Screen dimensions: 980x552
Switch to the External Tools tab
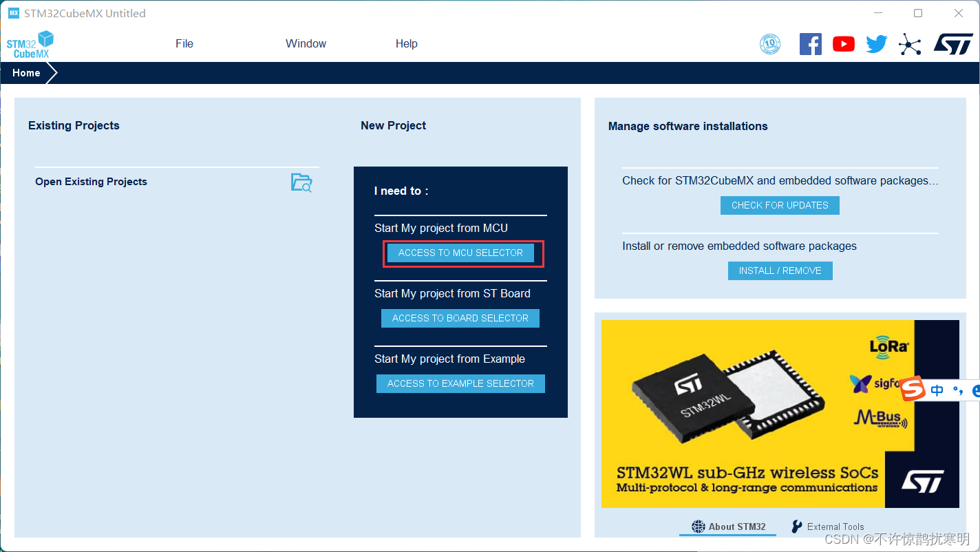pyautogui.click(x=827, y=527)
